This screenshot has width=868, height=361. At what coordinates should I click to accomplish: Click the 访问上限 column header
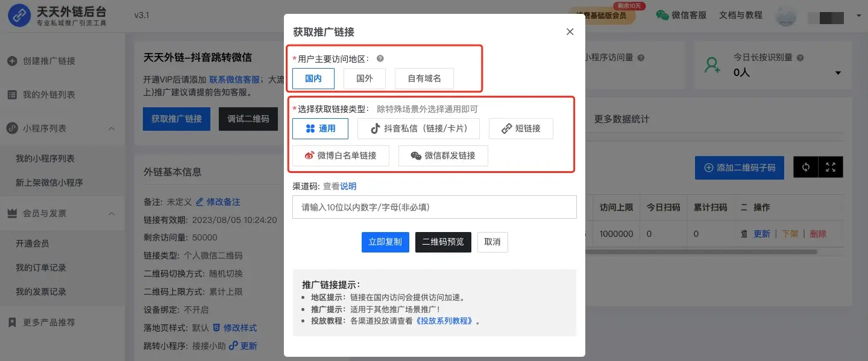point(616,207)
